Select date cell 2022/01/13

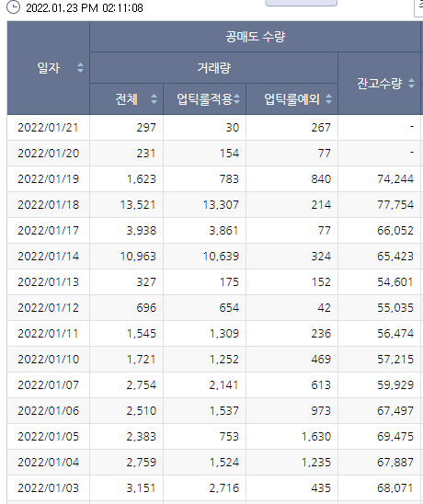point(48,282)
